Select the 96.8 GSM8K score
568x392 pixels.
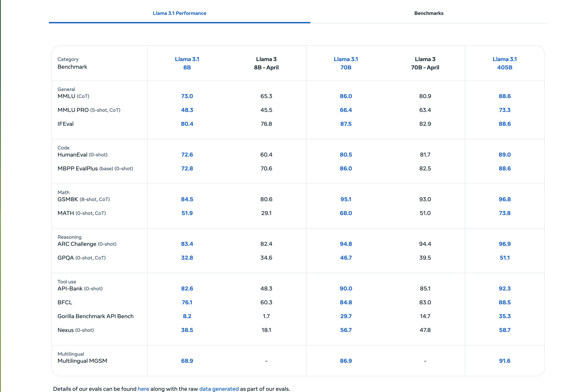point(505,199)
